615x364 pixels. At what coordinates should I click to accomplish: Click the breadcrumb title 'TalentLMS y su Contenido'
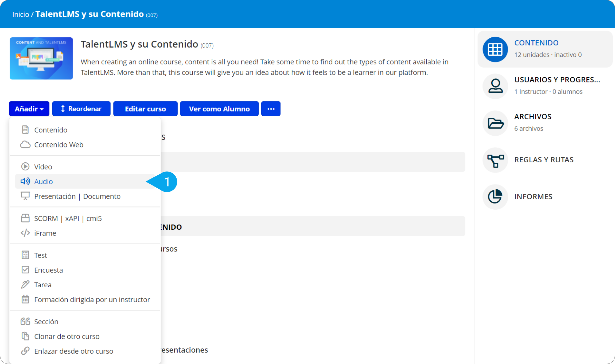pyautogui.click(x=89, y=14)
